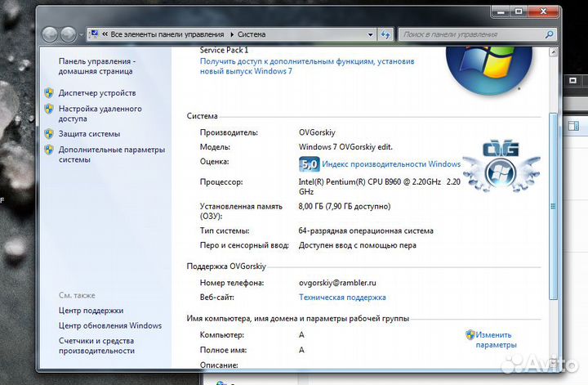Select '8,00 ГБ (7,90 ГБ доступно)' memory value
This screenshot has width=588, height=385.
click(x=345, y=206)
